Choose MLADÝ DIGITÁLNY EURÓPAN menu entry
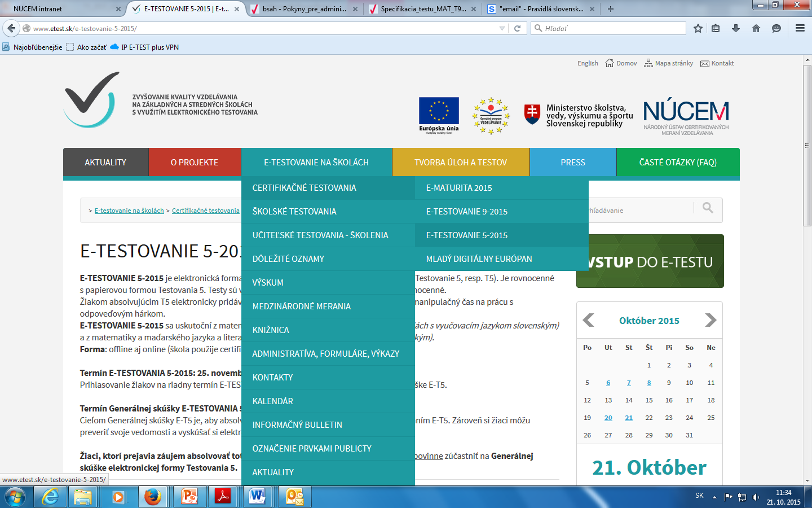 (x=502, y=259)
